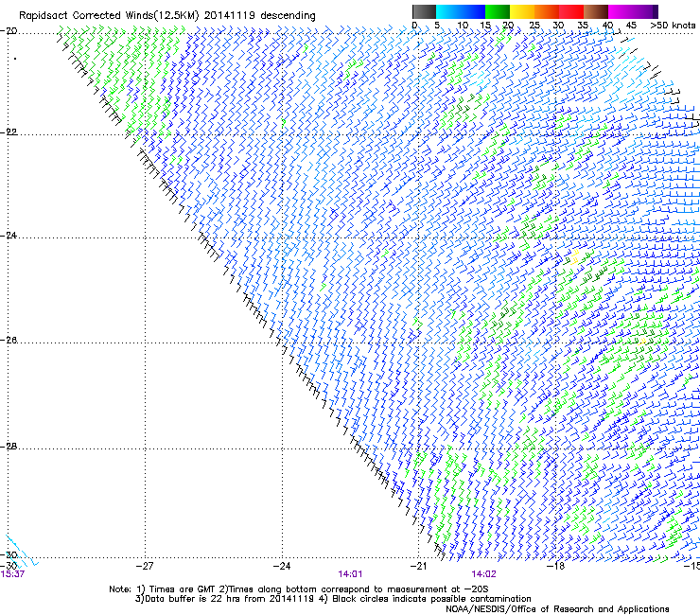Click the date '20141119 descending' in the title

click(260, 15)
